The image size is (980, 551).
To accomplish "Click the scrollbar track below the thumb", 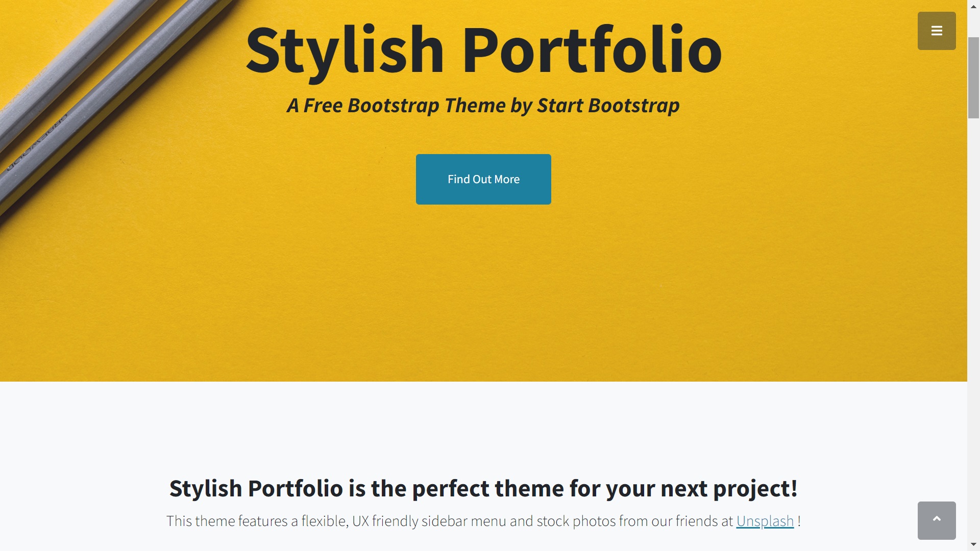I will (973, 327).
